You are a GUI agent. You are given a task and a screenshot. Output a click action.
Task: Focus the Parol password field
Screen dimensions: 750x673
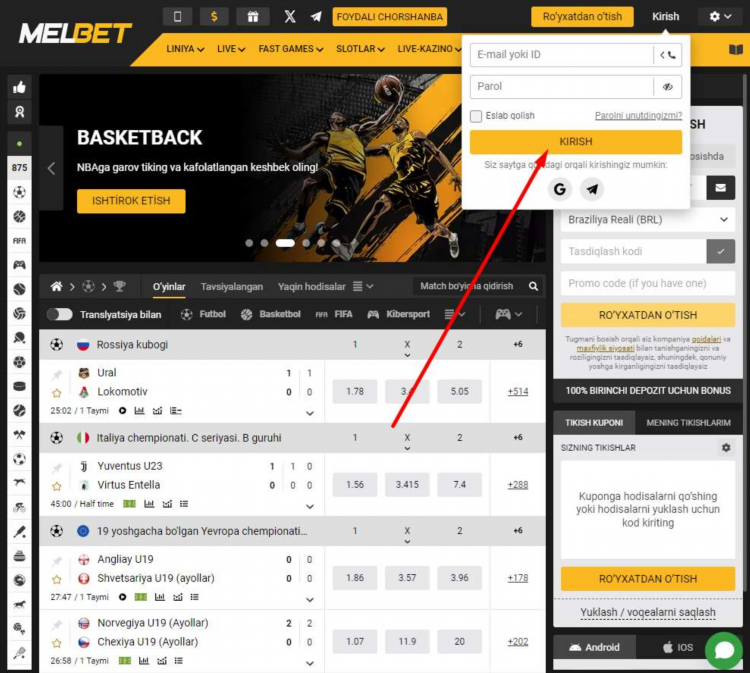(562, 87)
